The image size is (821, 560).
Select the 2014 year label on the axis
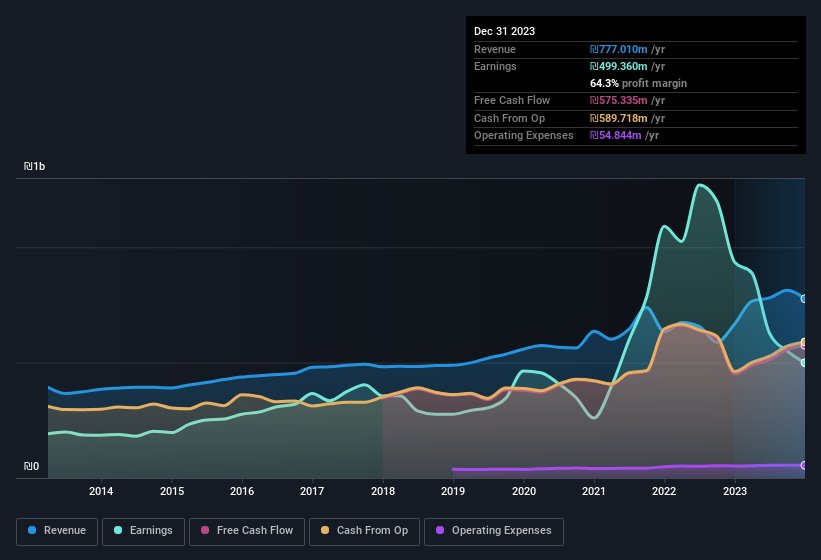tap(100, 491)
